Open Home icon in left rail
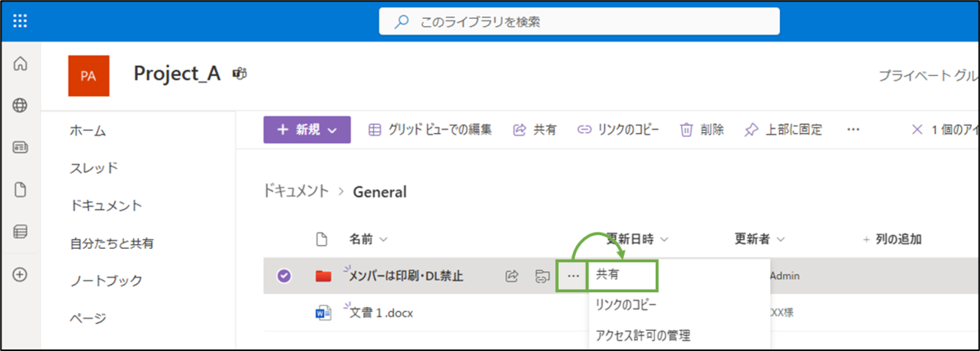This screenshot has height=351, width=980. pyautogui.click(x=21, y=64)
